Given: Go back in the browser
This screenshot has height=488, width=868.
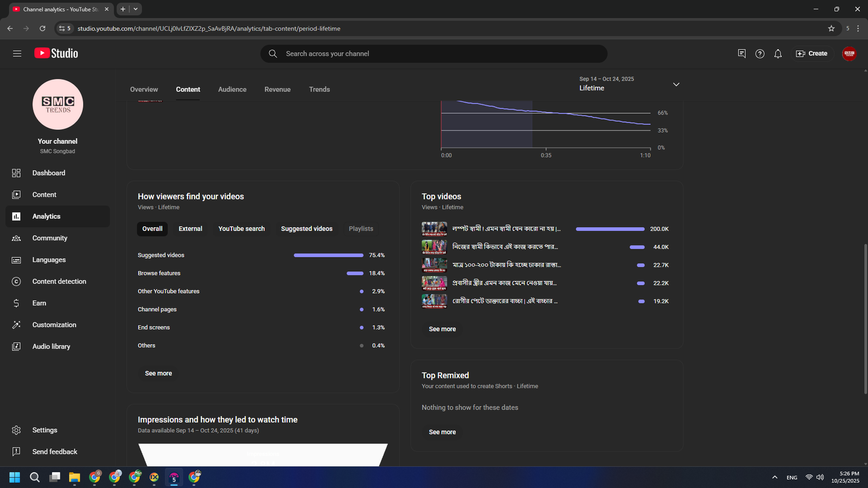Looking at the screenshot, I should point(10,28).
